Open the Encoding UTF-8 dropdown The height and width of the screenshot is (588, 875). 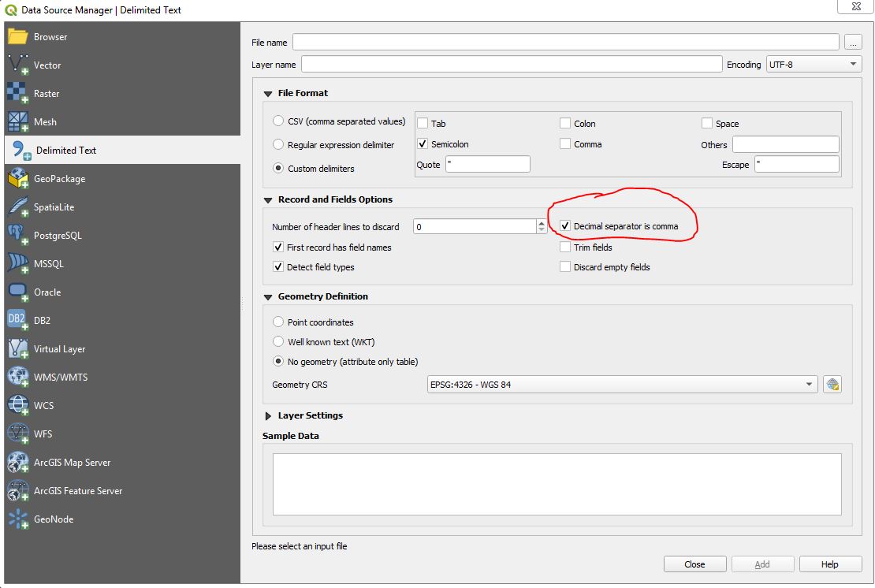[x=813, y=64]
